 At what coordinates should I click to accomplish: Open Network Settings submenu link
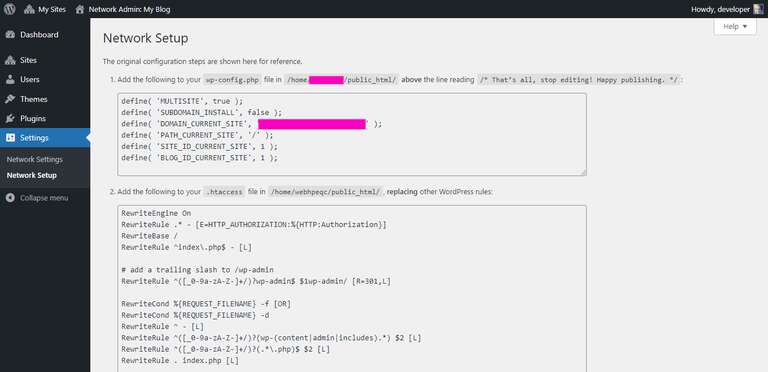[35, 160]
